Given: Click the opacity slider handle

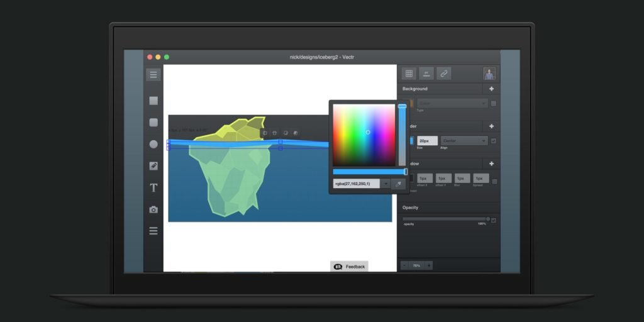Looking at the screenshot, I should (x=487, y=219).
